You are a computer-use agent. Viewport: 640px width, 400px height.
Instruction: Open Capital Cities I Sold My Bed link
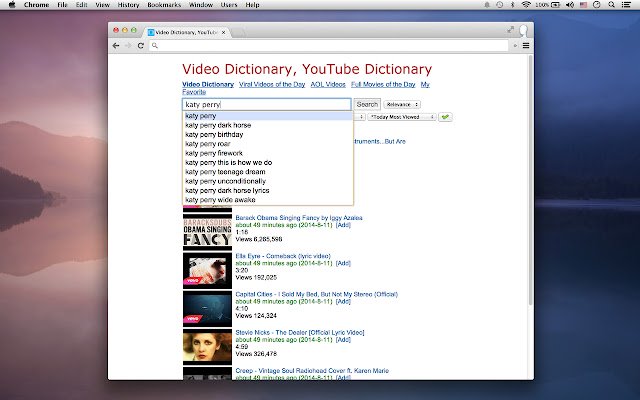click(316, 294)
